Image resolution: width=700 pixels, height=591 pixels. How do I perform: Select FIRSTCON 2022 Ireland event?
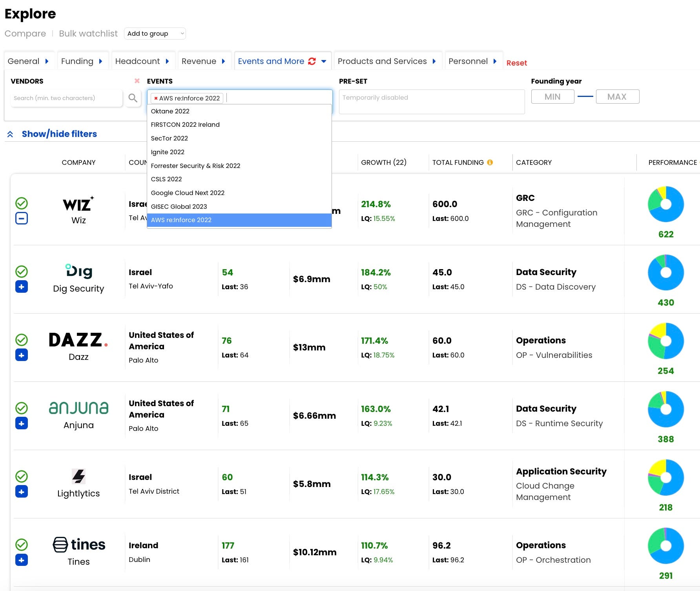pyautogui.click(x=239, y=124)
